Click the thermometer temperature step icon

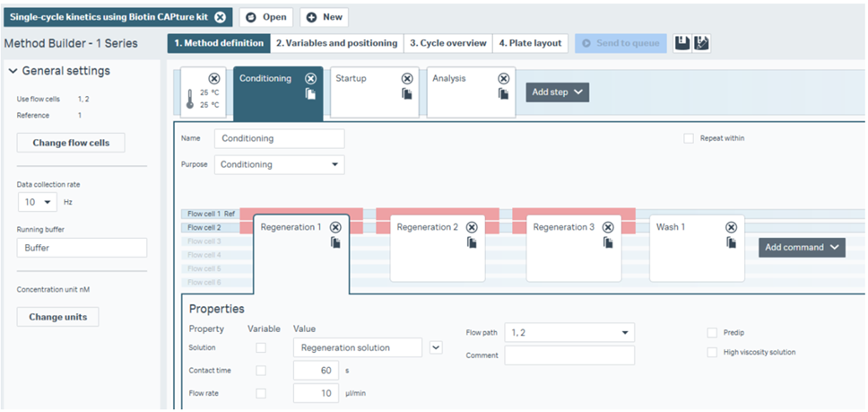[190, 99]
